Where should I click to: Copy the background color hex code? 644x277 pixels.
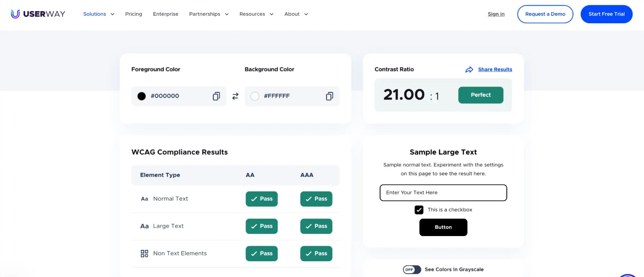pos(329,96)
